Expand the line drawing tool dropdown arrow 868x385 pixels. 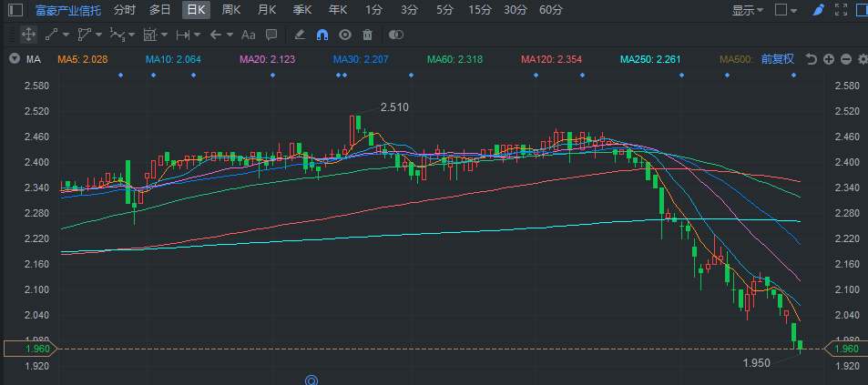click(66, 35)
